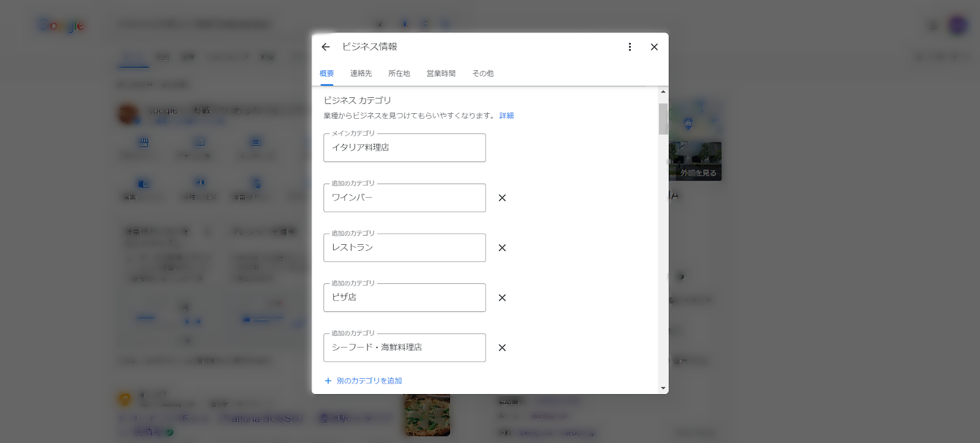Screen dimensions: 980x443
Task: Edit the シーフード・海鮮料理店 category field
Action: pos(404,348)
